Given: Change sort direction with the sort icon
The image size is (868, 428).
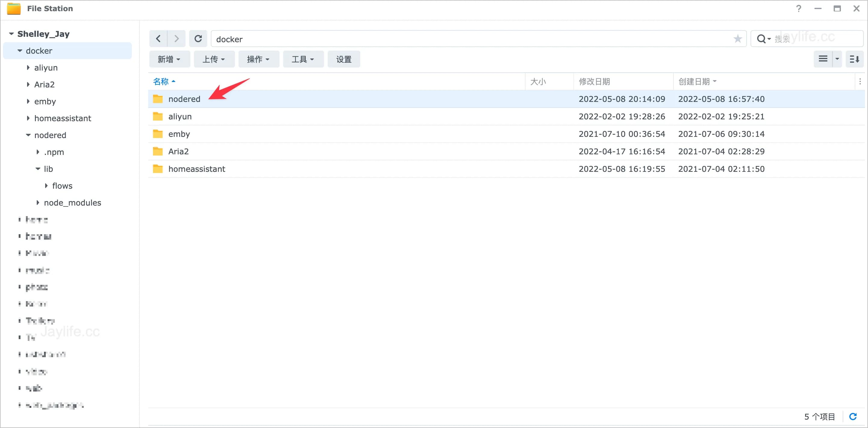Looking at the screenshot, I should tap(854, 59).
